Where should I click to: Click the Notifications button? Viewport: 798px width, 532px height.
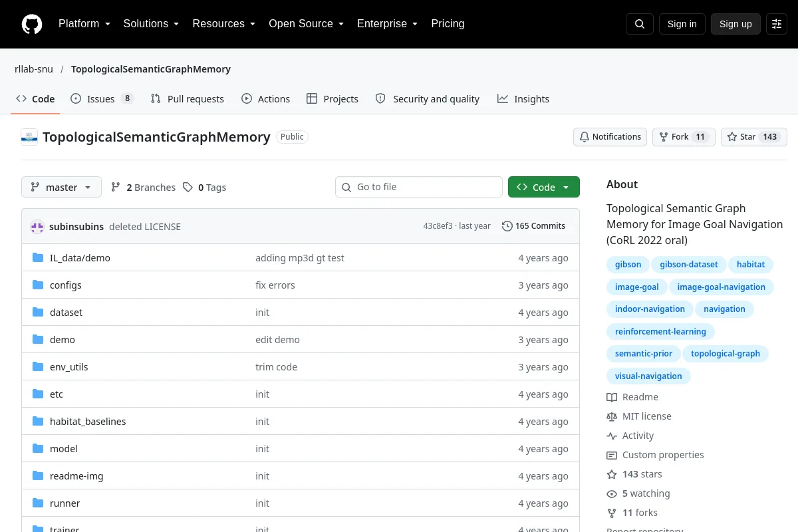tap(610, 137)
